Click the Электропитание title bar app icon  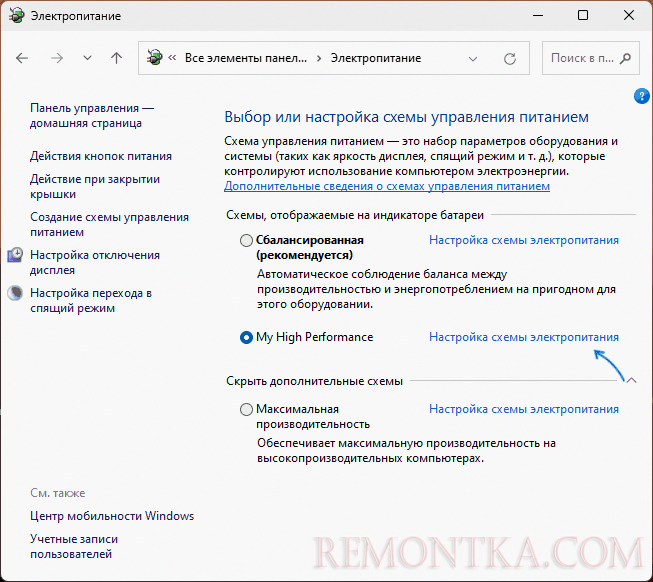[16, 16]
